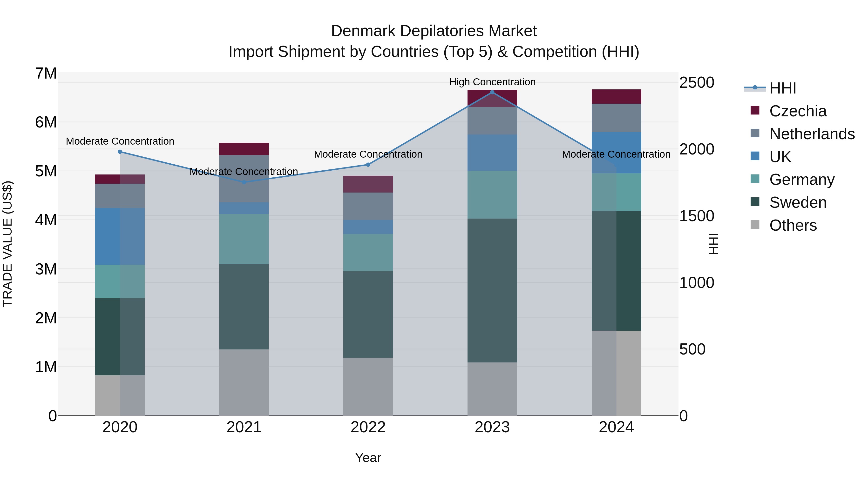Screen dimensions: 868x488
Task: Click the Sweden segment of the 2024 bar
Action: [x=617, y=271]
